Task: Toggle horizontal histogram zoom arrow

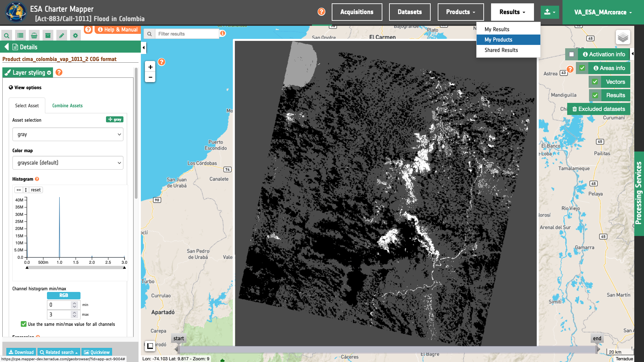Action: click(19, 190)
